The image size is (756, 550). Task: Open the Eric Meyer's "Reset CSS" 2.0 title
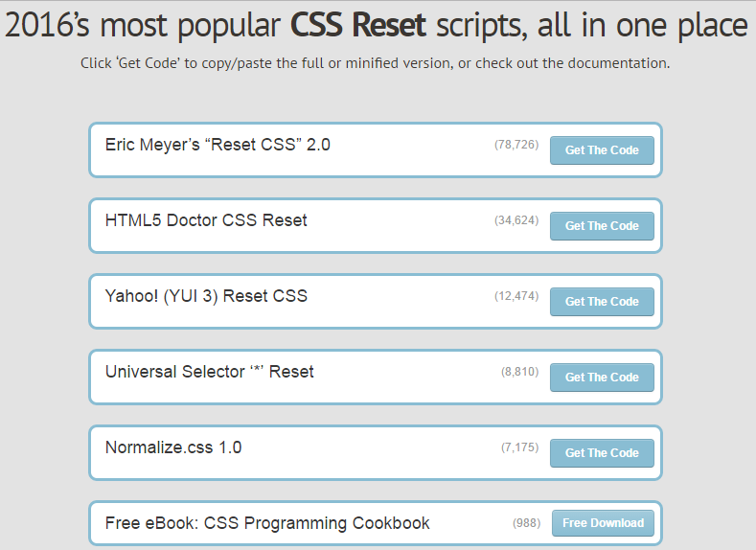218,145
